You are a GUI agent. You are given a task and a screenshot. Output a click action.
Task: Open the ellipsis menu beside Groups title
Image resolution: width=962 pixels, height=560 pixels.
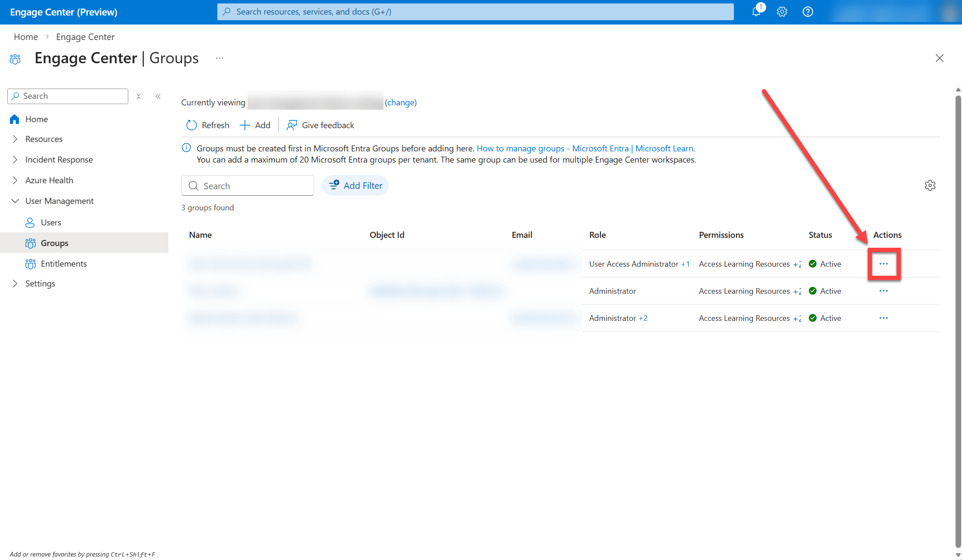click(220, 58)
